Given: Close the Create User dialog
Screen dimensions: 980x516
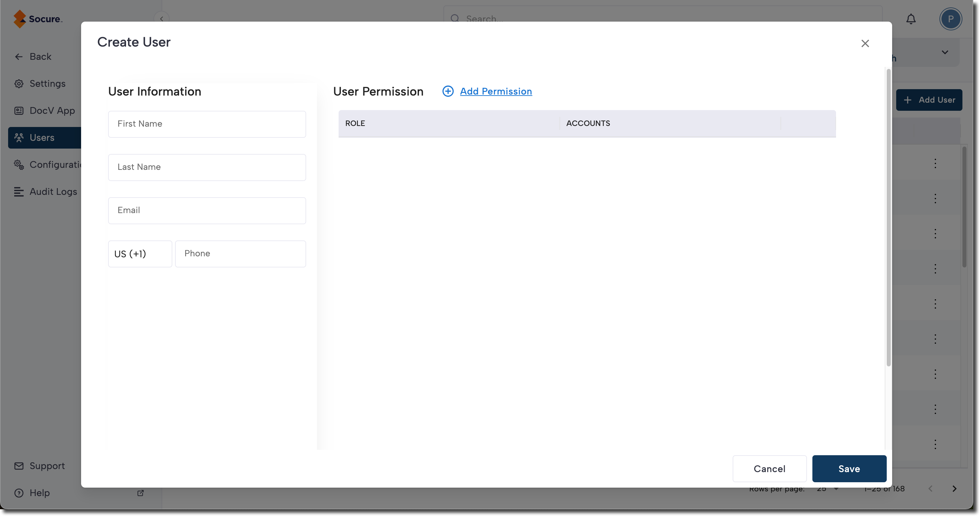Looking at the screenshot, I should click(x=865, y=43).
